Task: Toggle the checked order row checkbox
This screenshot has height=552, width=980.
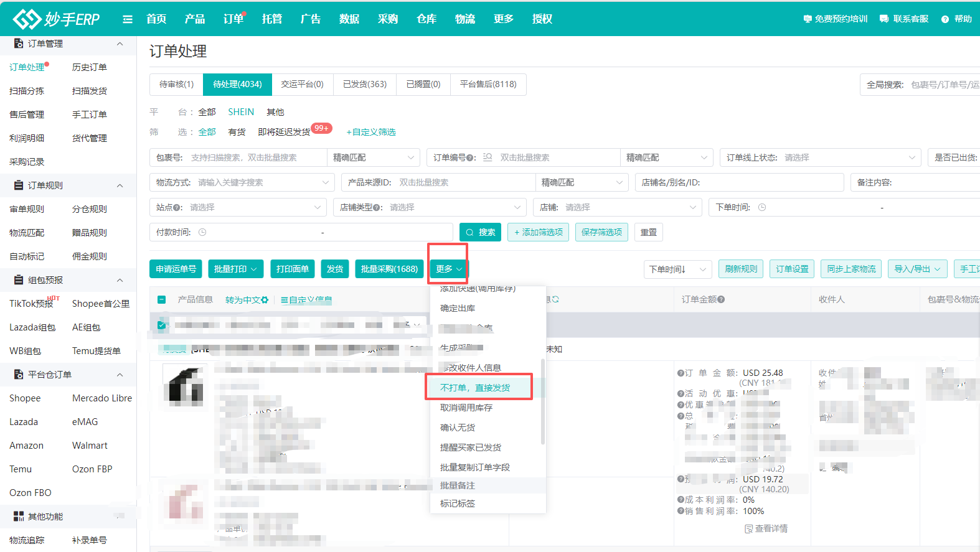Action: click(162, 325)
